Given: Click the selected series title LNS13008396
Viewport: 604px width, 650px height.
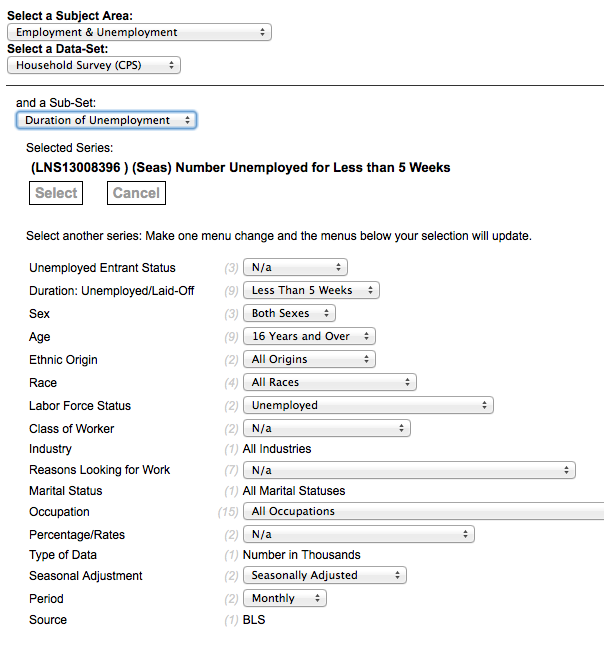Looking at the screenshot, I should [x=240, y=167].
